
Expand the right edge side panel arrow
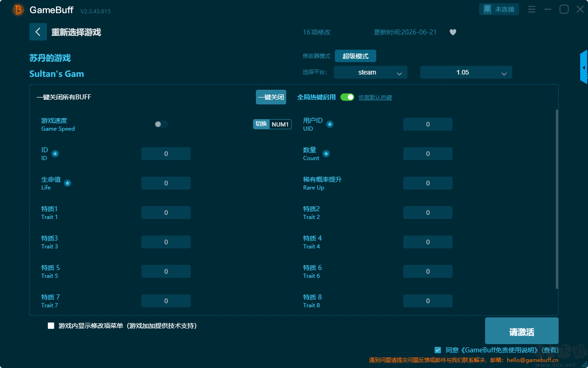(x=584, y=67)
